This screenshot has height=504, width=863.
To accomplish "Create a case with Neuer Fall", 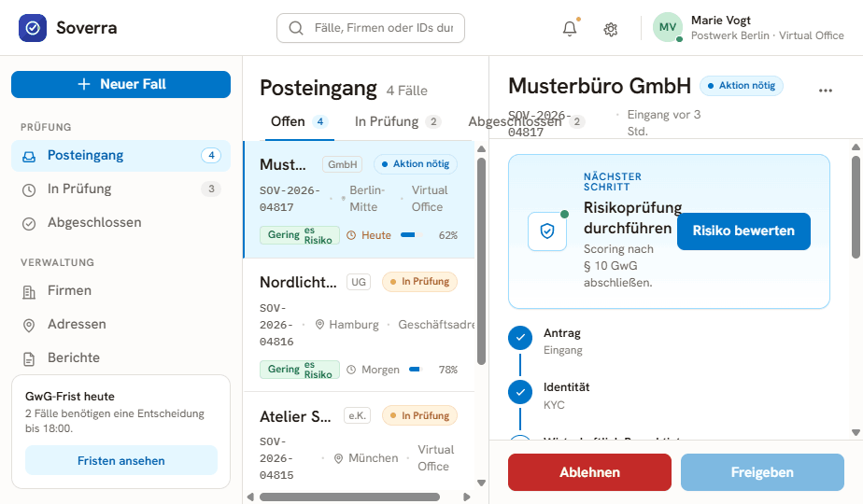I will pyautogui.click(x=120, y=84).
